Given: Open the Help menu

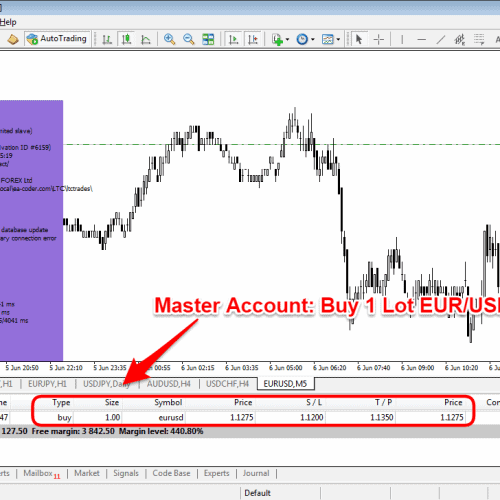Looking at the screenshot, I should click(8, 22).
